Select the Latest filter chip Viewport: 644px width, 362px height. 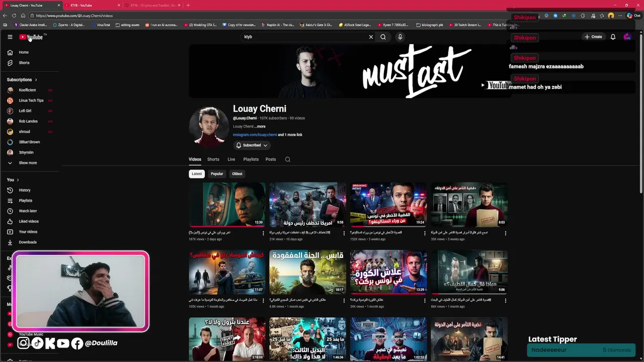pos(197,174)
